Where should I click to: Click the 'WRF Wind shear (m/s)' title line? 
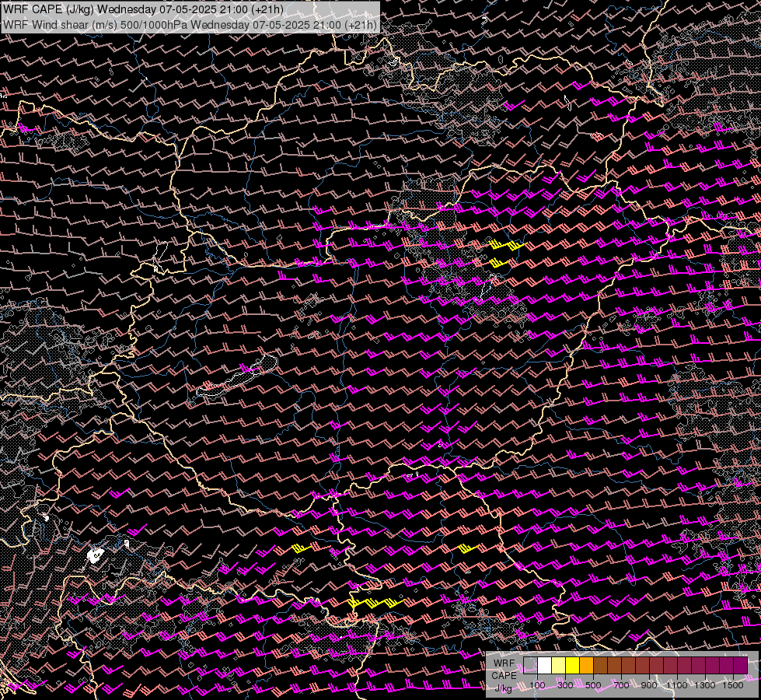190,24
